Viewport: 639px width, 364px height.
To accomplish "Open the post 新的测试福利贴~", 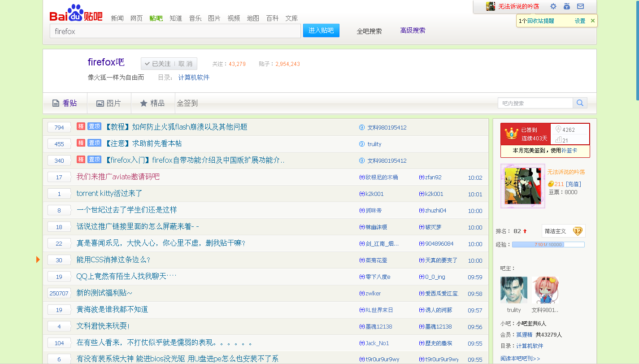I will [104, 293].
